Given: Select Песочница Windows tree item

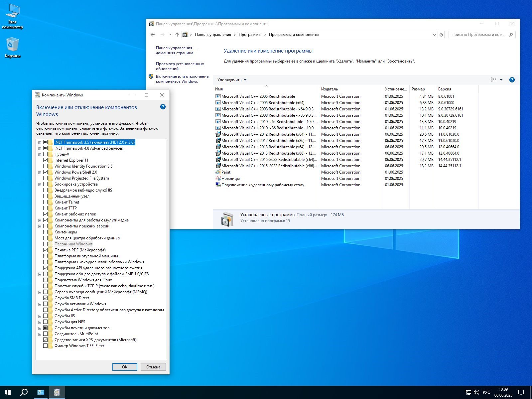Looking at the screenshot, I should tap(73, 244).
